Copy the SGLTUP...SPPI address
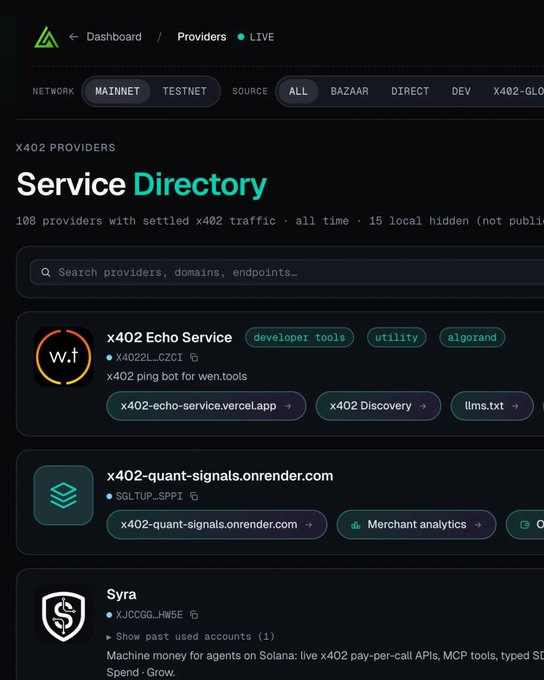 [x=194, y=496]
